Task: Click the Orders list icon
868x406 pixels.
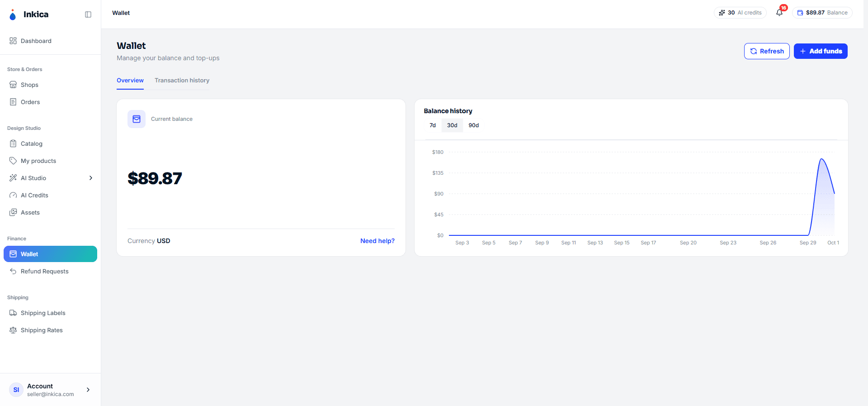Action: pos(13,102)
